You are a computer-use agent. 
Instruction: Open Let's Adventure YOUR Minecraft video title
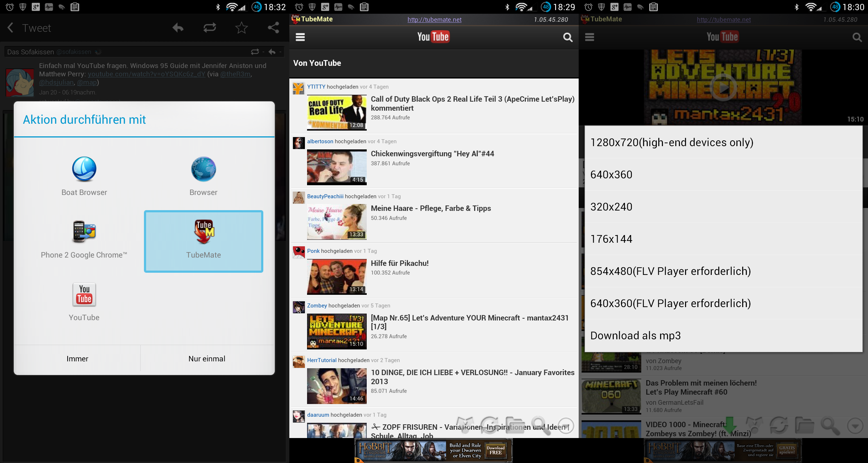tap(469, 322)
